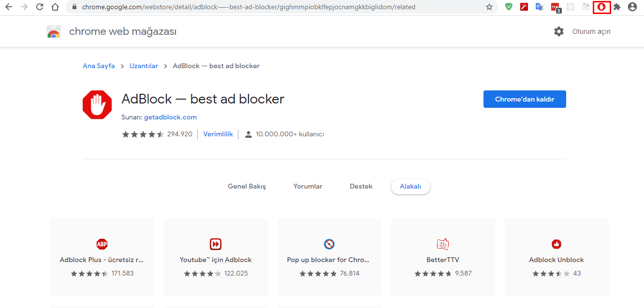This screenshot has height=308, width=644.
Task: Click the address bar URL
Action: [249, 7]
